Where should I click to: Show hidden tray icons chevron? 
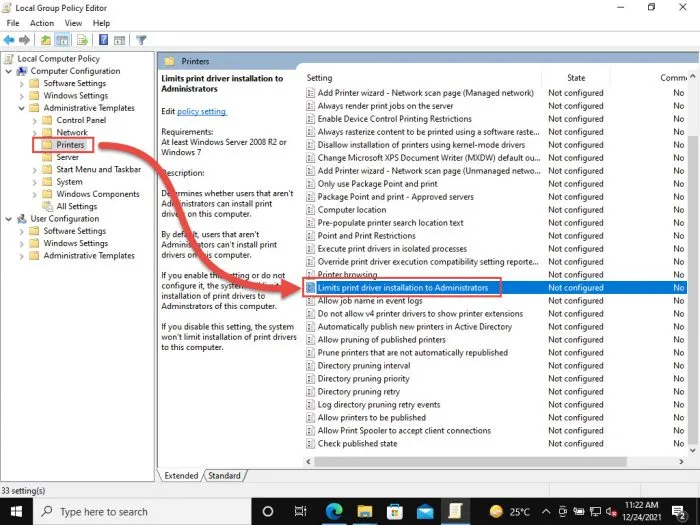[546, 512]
